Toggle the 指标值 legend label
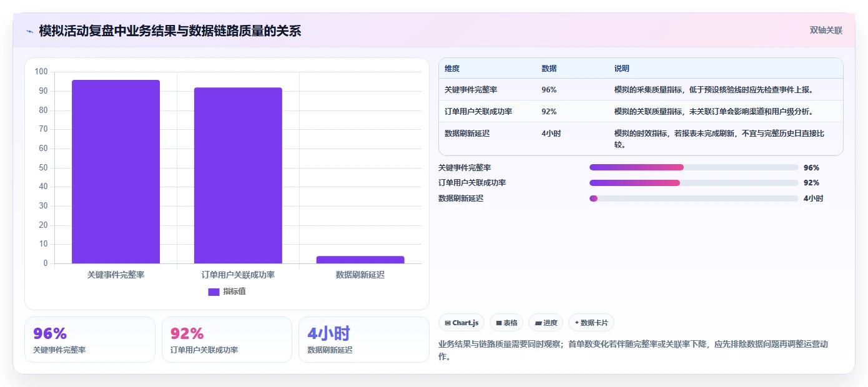Screen dimensions: 868x387 234,291
